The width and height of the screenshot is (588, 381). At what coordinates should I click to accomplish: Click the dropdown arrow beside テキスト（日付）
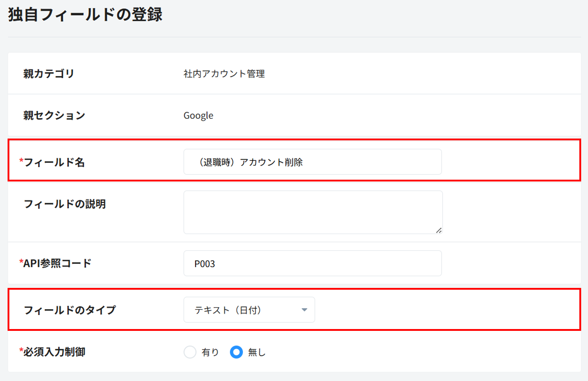pyautogui.click(x=304, y=310)
